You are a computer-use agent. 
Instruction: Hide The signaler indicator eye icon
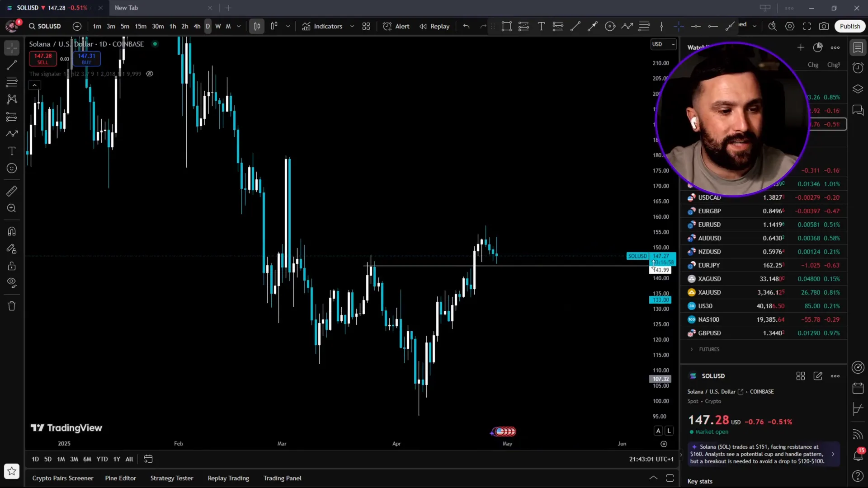(150, 74)
